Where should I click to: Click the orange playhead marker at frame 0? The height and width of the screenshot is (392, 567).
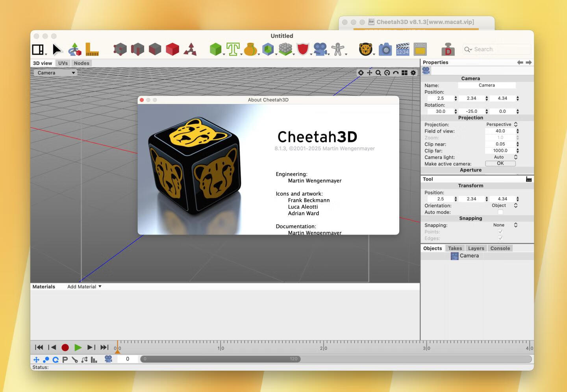pos(117,348)
